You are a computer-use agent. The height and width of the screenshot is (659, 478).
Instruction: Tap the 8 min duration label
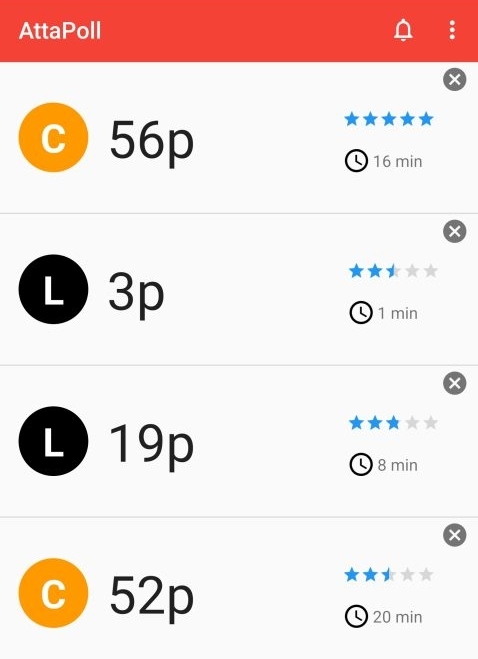coord(397,465)
